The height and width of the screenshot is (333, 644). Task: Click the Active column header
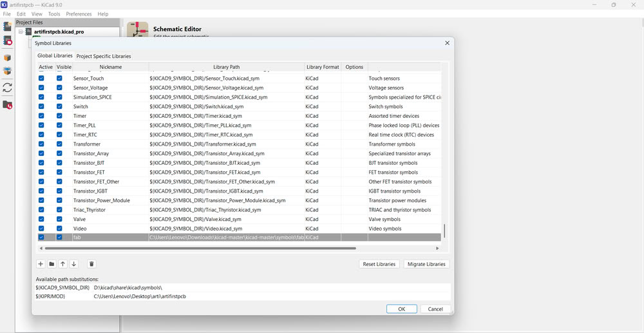pos(46,67)
